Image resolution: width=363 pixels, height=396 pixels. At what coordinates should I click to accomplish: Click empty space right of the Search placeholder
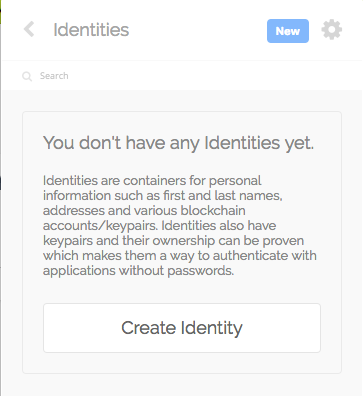tap(213, 76)
